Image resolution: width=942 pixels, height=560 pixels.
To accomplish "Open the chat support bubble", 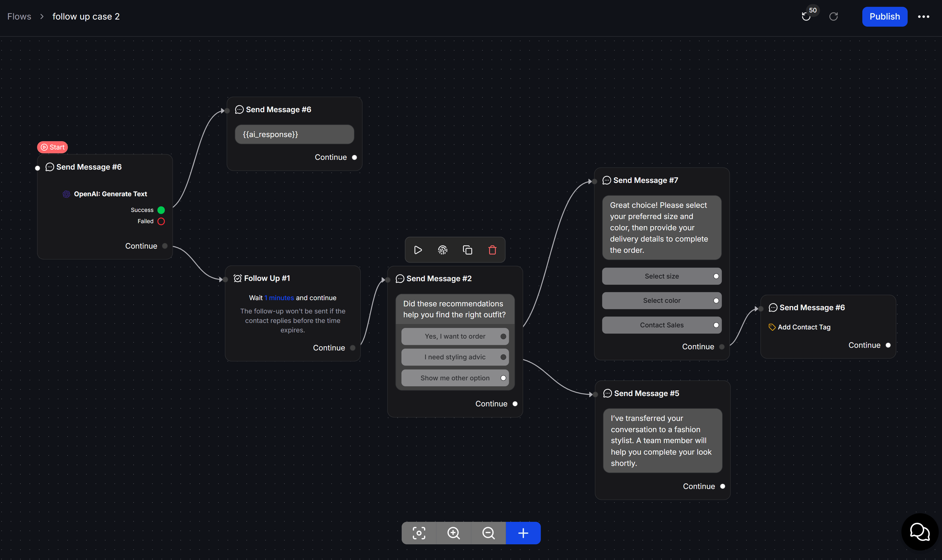I will 920,532.
